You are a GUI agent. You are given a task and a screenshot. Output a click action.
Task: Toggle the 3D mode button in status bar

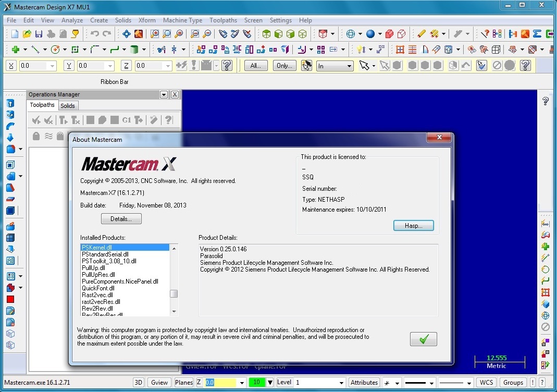(138, 383)
